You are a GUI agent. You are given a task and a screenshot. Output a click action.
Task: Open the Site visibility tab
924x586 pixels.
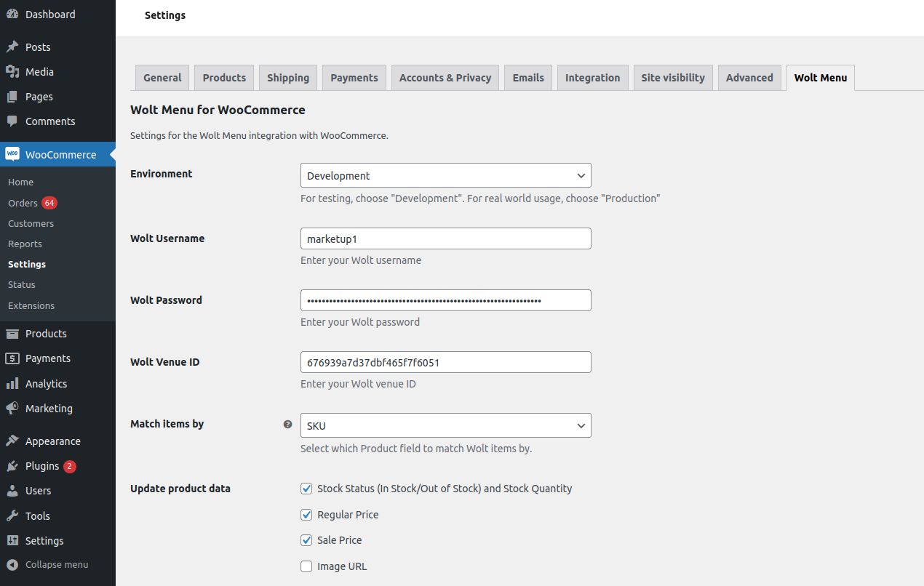[673, 78]
